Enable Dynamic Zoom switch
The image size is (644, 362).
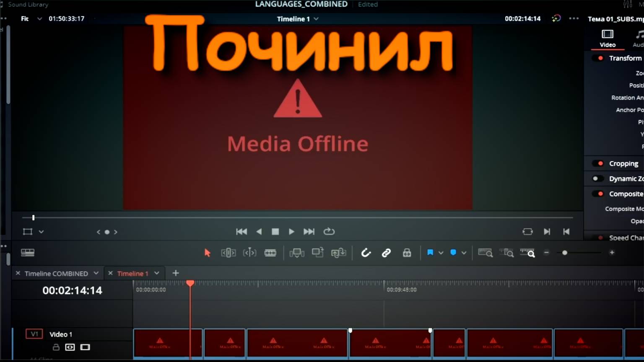pos(597,178)
